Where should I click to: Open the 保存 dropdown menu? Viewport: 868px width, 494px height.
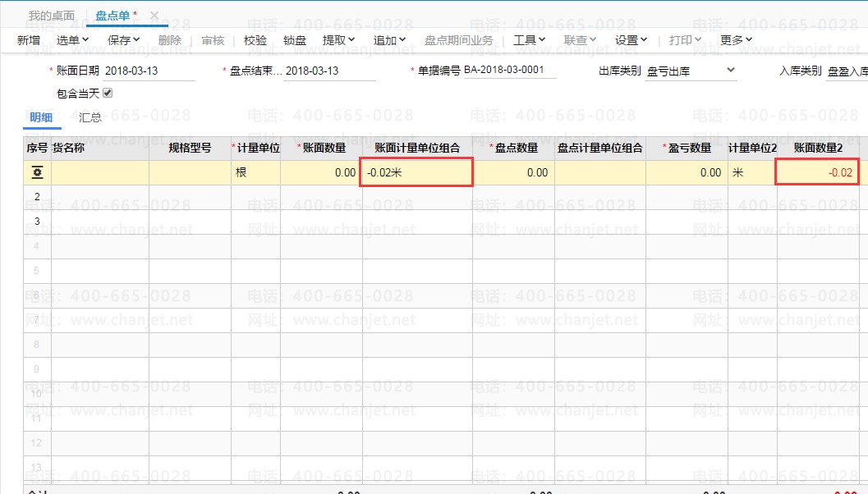pyautogui.click(x=123, y=40)
